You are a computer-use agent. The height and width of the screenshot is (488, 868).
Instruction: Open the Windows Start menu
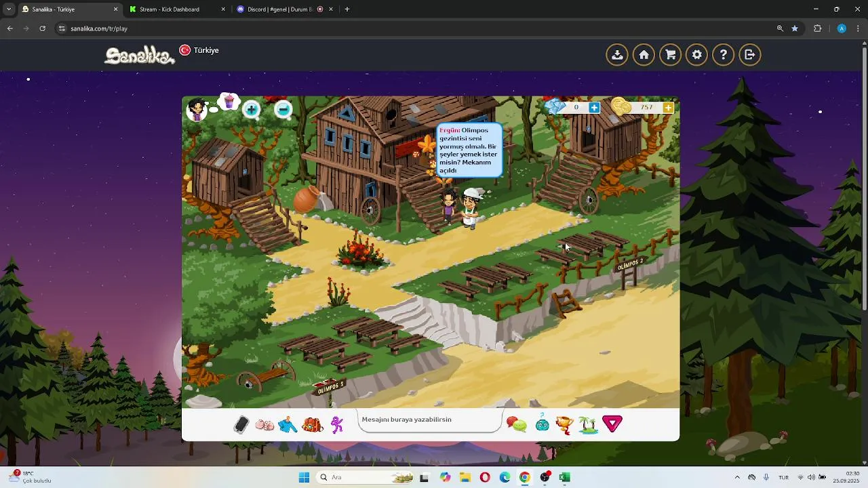pyautogui.click(x=304, y=477)
